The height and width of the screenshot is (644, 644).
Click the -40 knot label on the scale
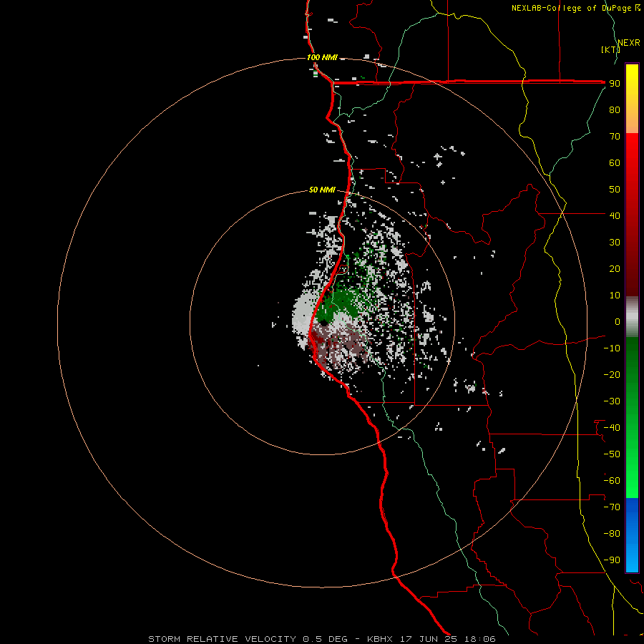(612, 428)
